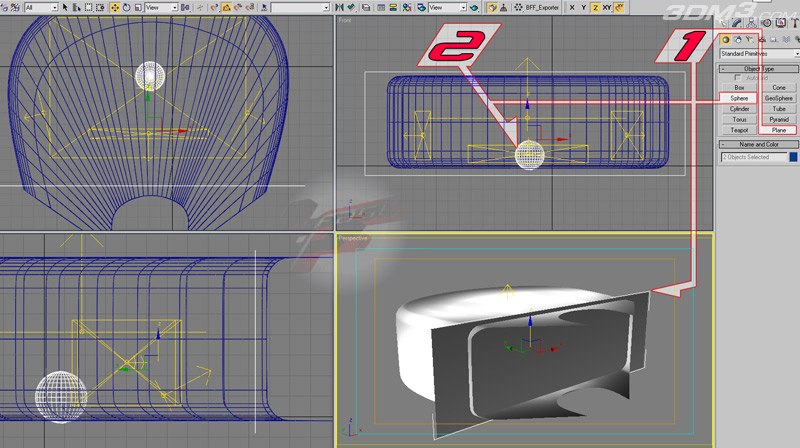Collapse the Name and Color rollout
This screenshot has width=800, height=448.
tap(759, 144)
